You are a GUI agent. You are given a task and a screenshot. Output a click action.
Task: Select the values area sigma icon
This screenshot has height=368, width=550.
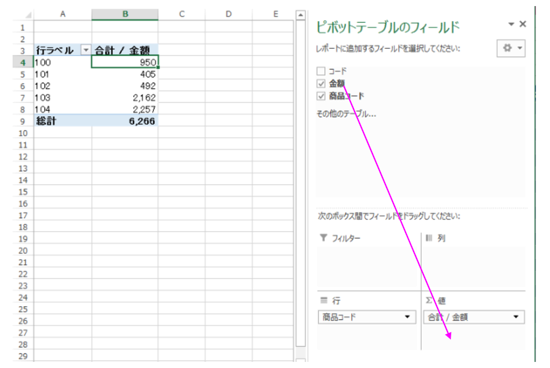coord(429,300)
